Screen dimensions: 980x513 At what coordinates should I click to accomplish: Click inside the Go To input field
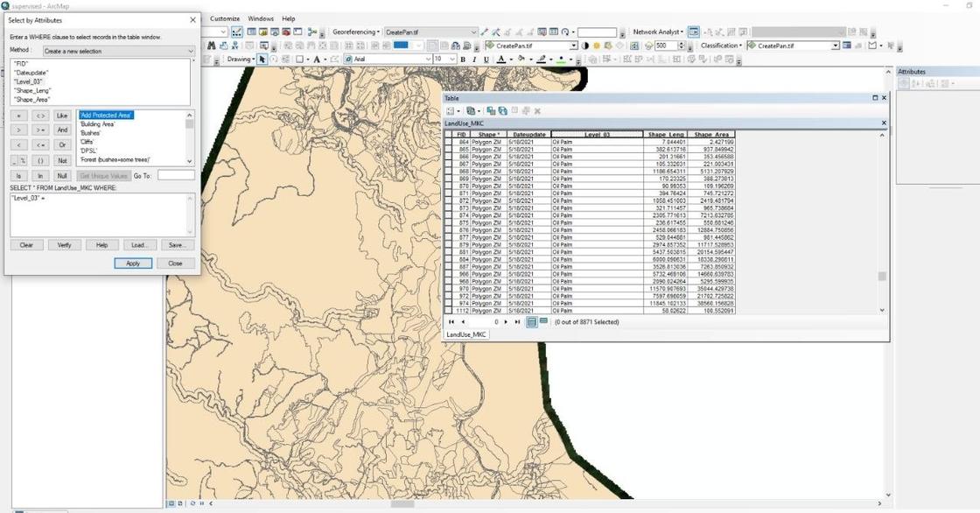click(176, 176)
